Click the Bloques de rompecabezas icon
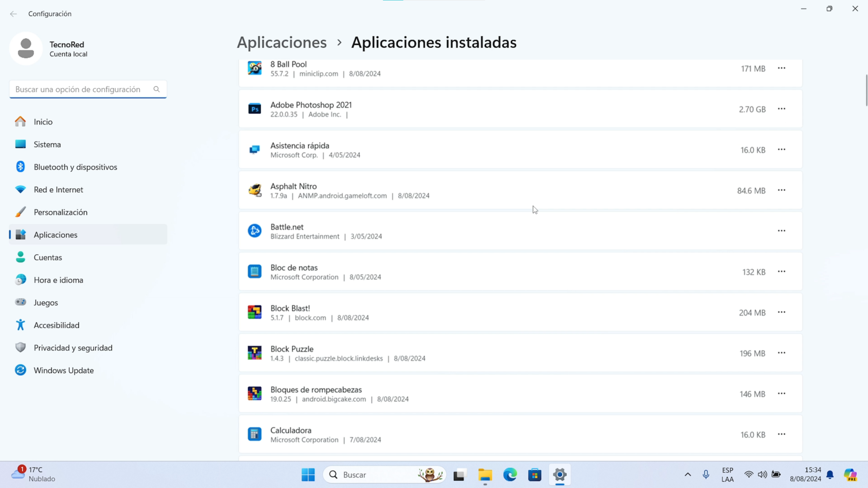Screen dimensions: 868x488 [255, 394]
